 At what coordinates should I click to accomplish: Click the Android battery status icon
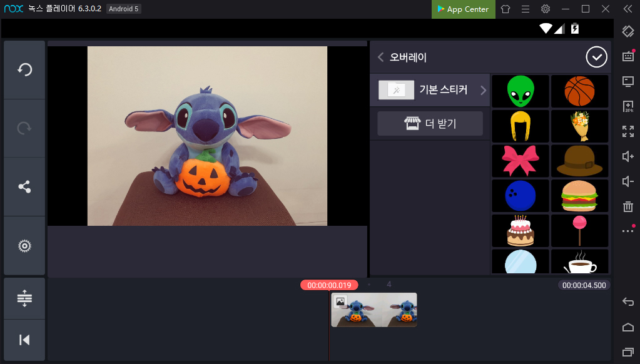(575, 28)
